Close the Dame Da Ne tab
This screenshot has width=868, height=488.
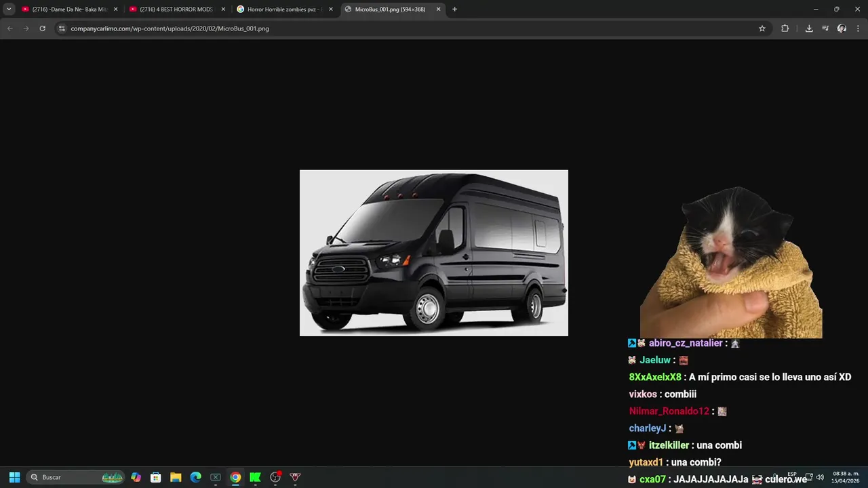click(115, 9)
